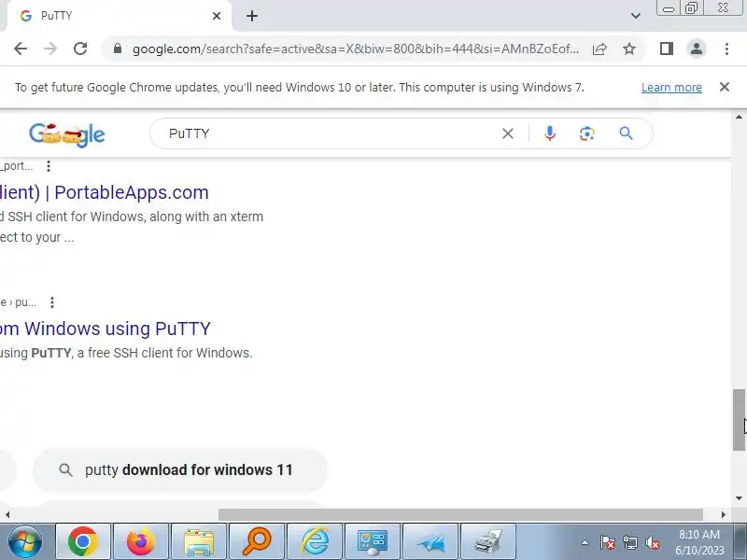Image resolution: width=747 pixels, height=560 pixels.
Task: Click the Google doodle logo
Action: (x=66, y=134)
